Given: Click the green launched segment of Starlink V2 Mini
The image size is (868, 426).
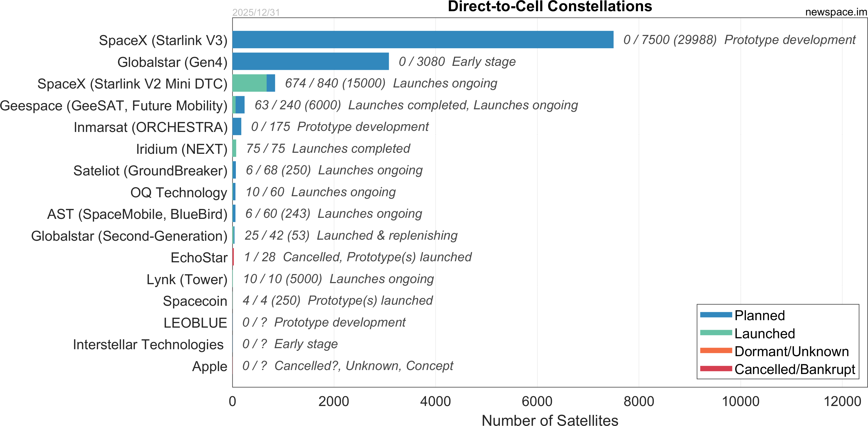Looking at the screenshot, I should pos(249,83).
